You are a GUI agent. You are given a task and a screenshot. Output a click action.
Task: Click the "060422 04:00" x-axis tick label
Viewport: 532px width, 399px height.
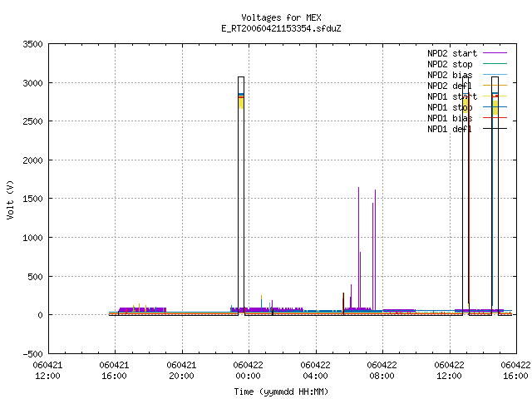[x=315, y=371]
